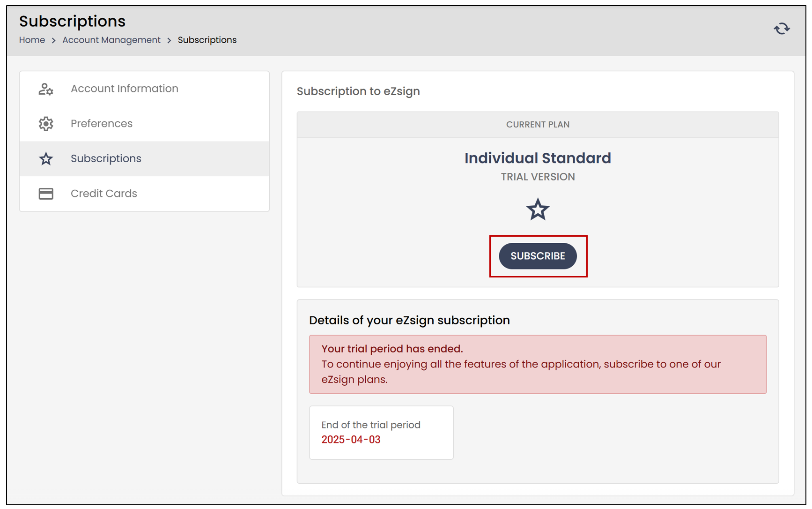812x509 pixels.
Task: Click the trial period ended alert
Action: click(538, 364)
